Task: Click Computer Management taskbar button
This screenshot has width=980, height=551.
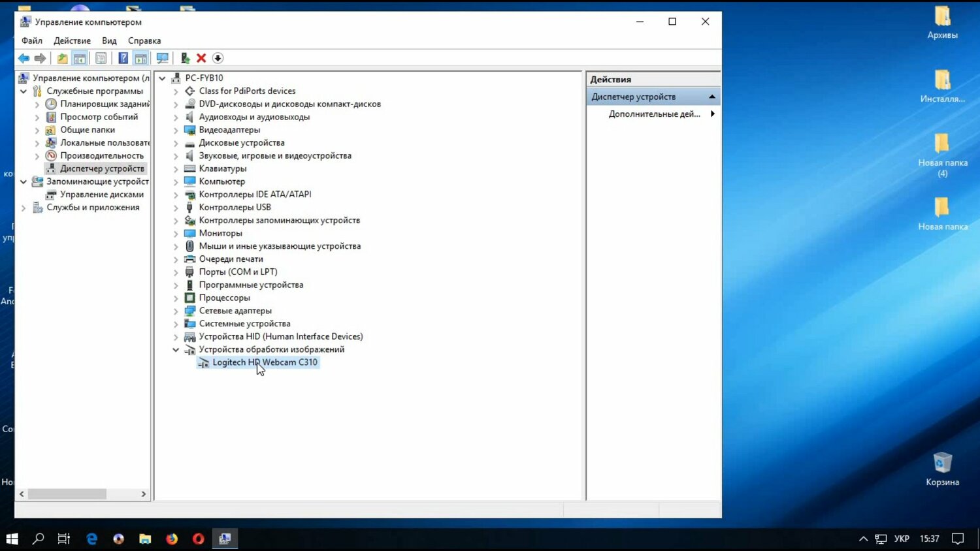Action: point(225,539)
